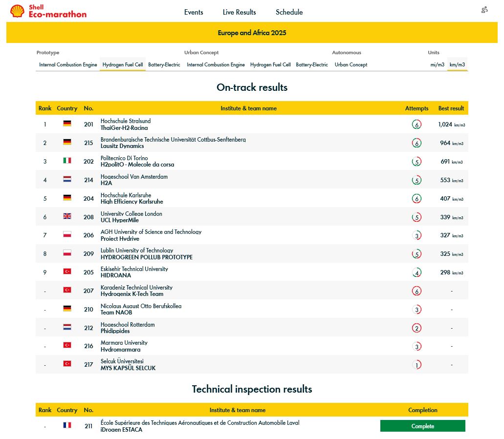This screenshot has height=439, width=504.
Task: Click attempts circle for HYDROGREEN POLLUB PROTOTYPE
Action: (x=416, y=254)
